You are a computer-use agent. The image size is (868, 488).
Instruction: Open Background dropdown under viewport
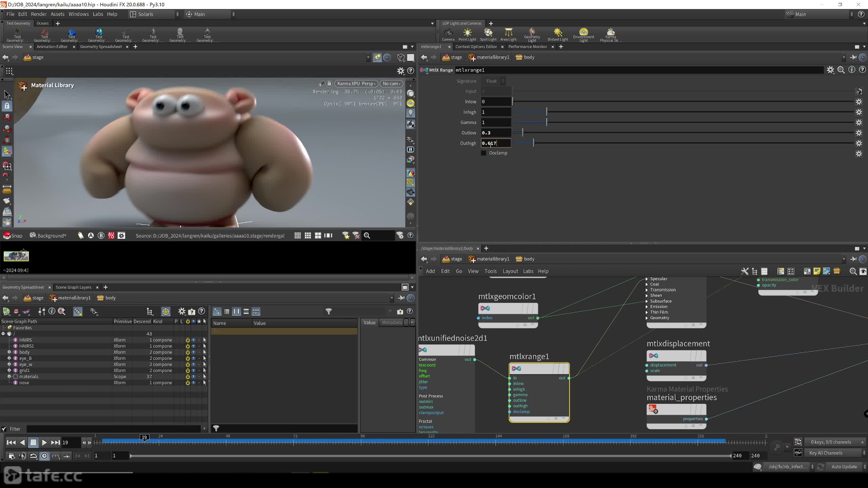tap(48, 236)
